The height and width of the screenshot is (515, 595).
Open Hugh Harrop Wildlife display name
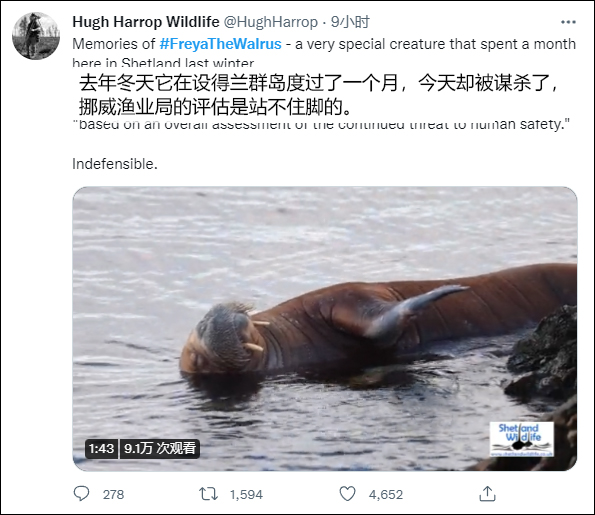point(146,22)
